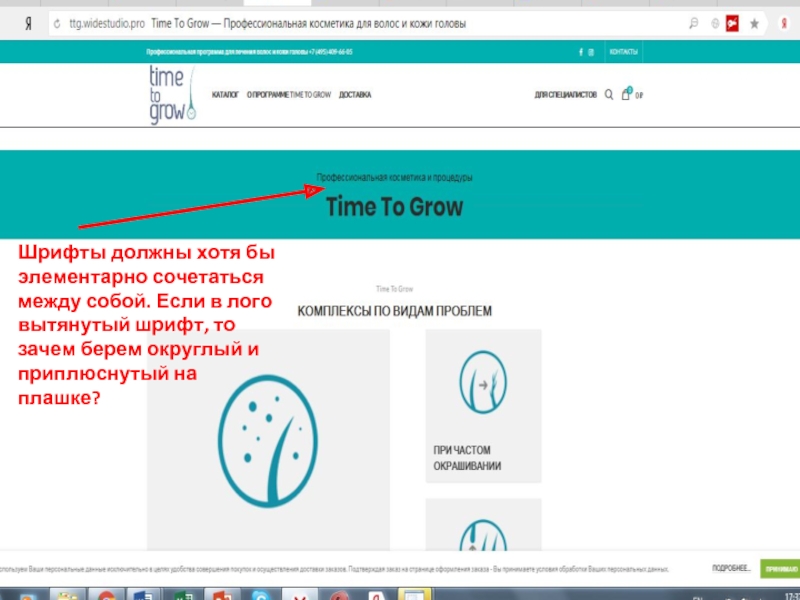The height and width of the screenshot is (600, 800).
Task: Click the grey globe icon in address bar
Action: click(x=715, y=23)
